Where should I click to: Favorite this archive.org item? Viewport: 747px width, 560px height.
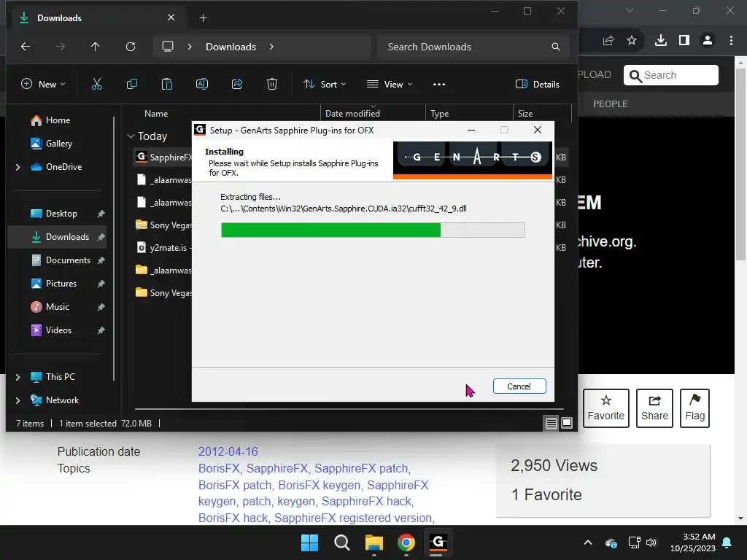(x=606, y=408)
